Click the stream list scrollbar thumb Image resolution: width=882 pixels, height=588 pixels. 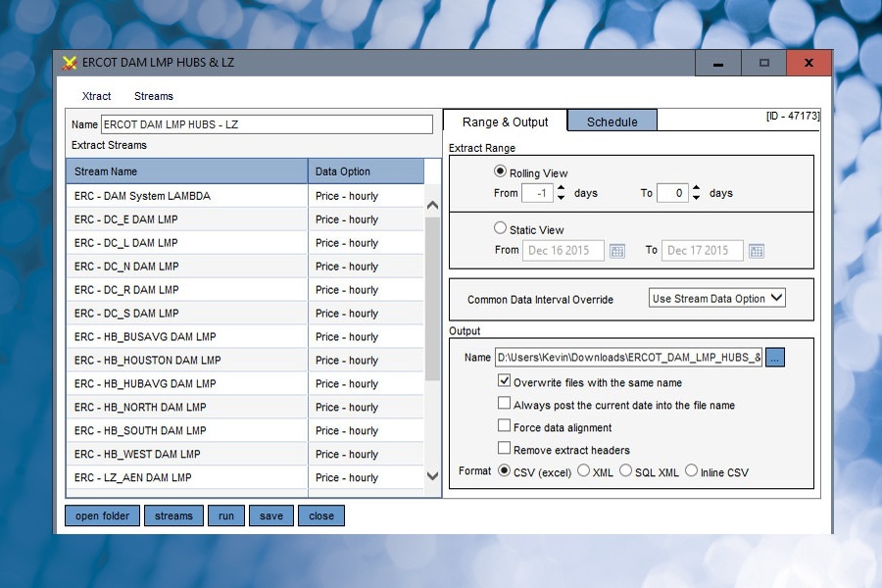click(x=432, y=299)
